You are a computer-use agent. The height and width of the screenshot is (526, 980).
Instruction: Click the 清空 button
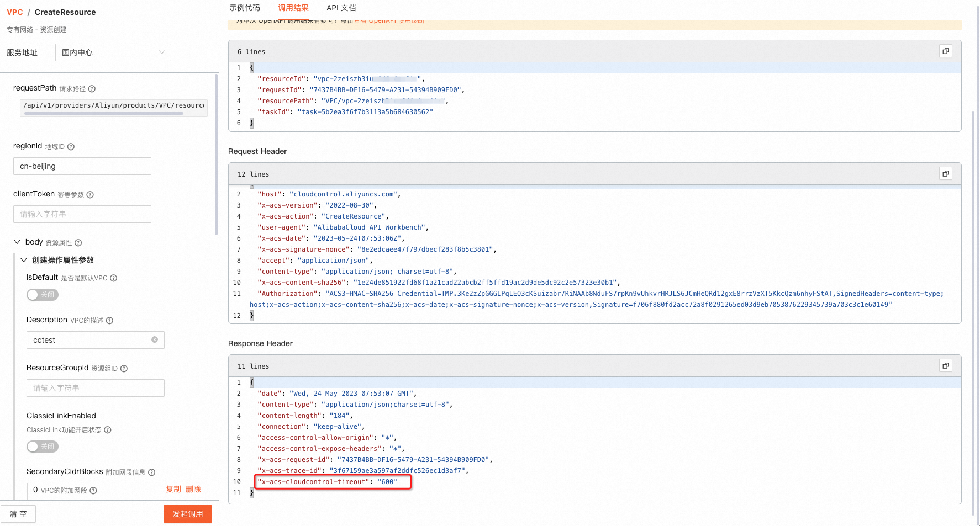pyautogui.click(x=18, y=514)
